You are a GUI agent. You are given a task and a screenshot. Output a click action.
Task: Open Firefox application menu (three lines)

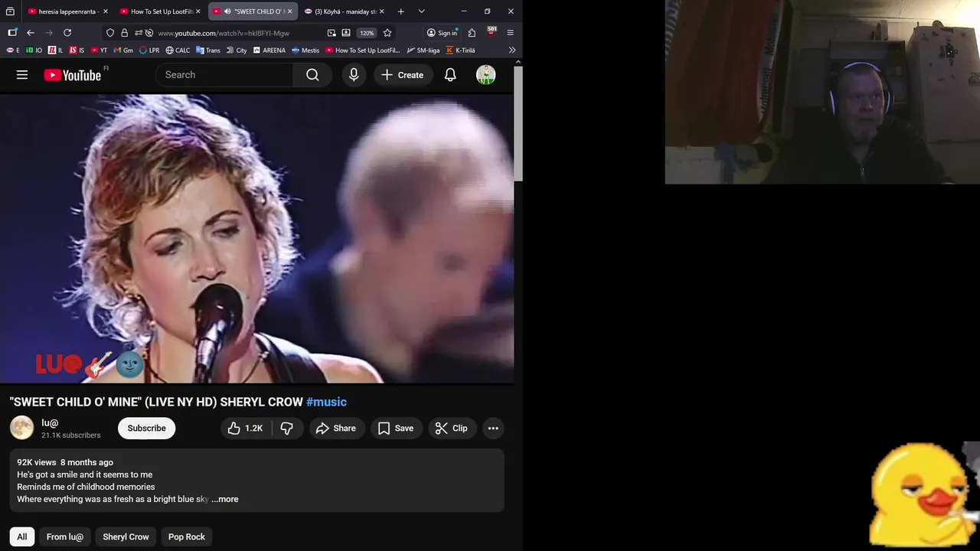[510, 33]
